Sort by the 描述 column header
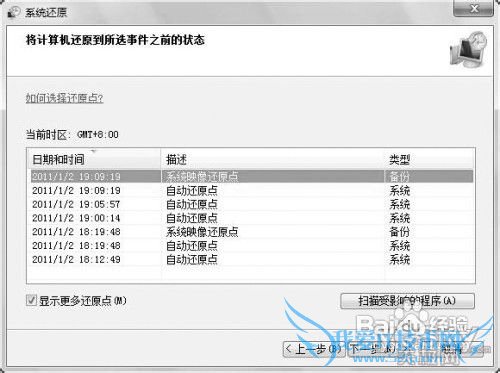The height and width of the screenshot is (373, 500). tap(273, 159)
